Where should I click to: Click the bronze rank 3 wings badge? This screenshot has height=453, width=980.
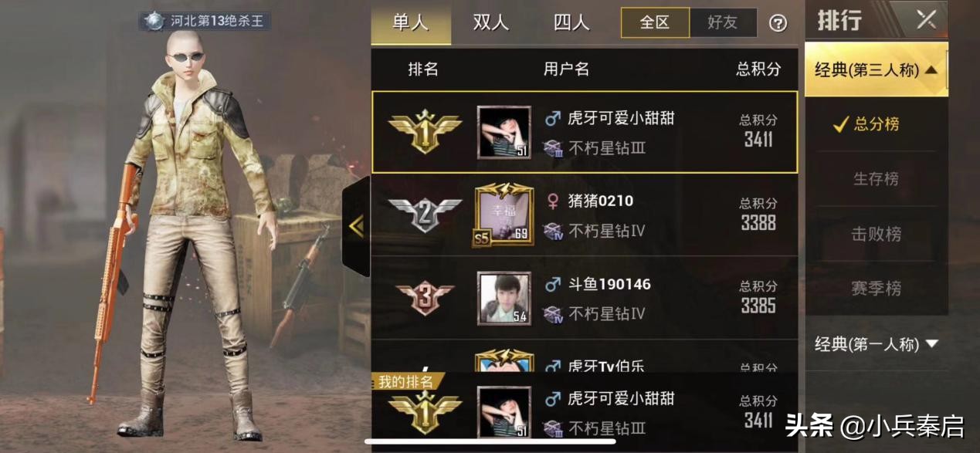click(425, 299)
